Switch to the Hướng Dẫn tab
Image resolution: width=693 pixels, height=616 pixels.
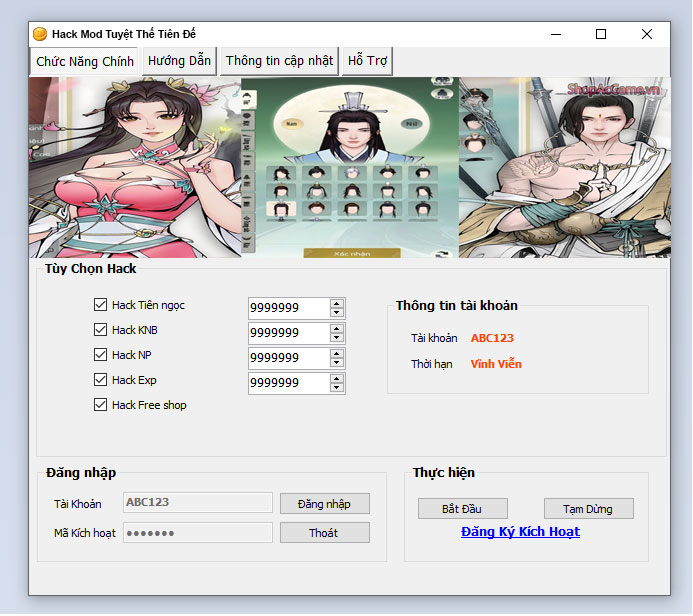[x=179, y=61]
